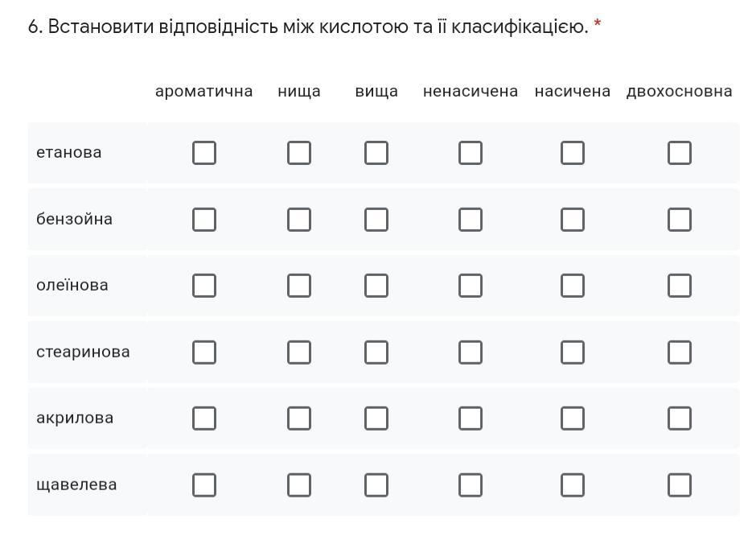
Task: Check ароматична box in етанова row
Action: coord(204,153)
